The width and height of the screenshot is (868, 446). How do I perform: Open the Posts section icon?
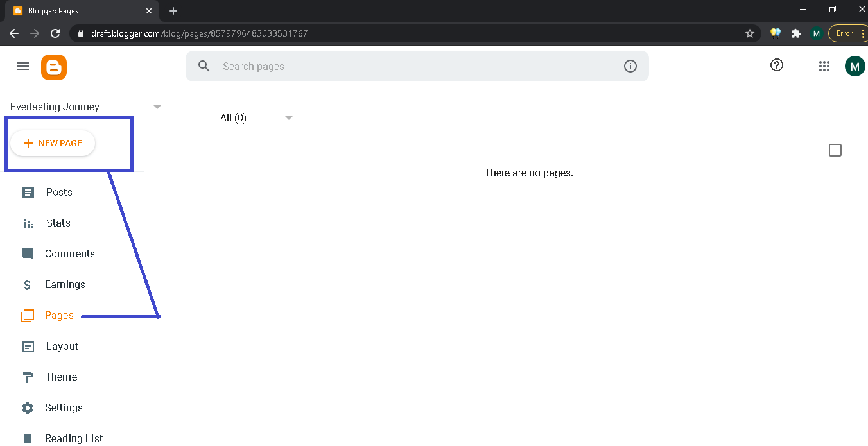(x=28, y=192)
